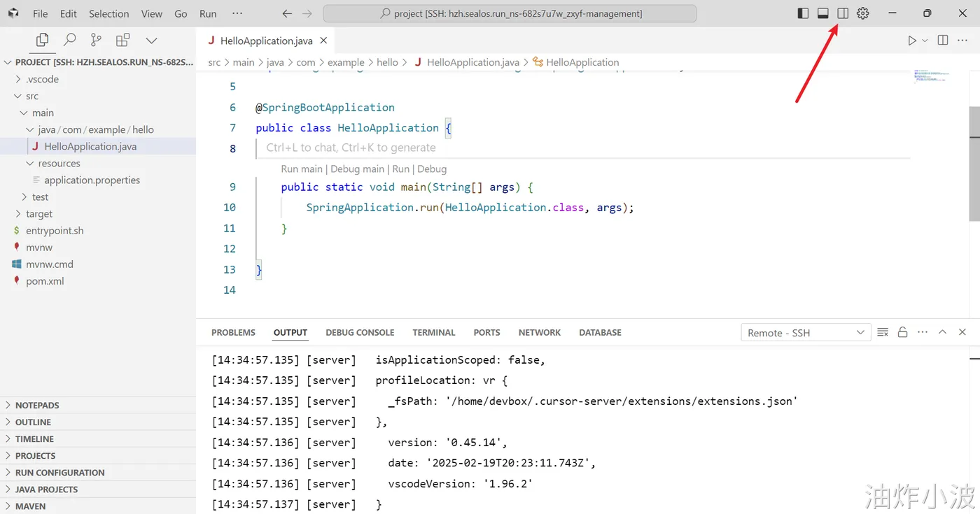Image resolution: width=980 pixels, height=514 pixels.
Task: Open the Explorer view in activity bar
Action: (x=43, y=41)
